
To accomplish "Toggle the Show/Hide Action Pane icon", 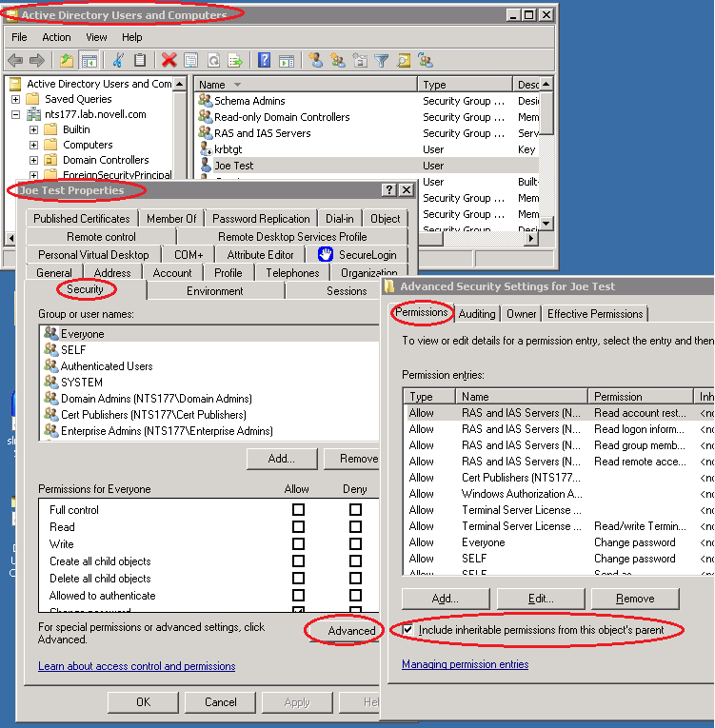I will [287, 60].
